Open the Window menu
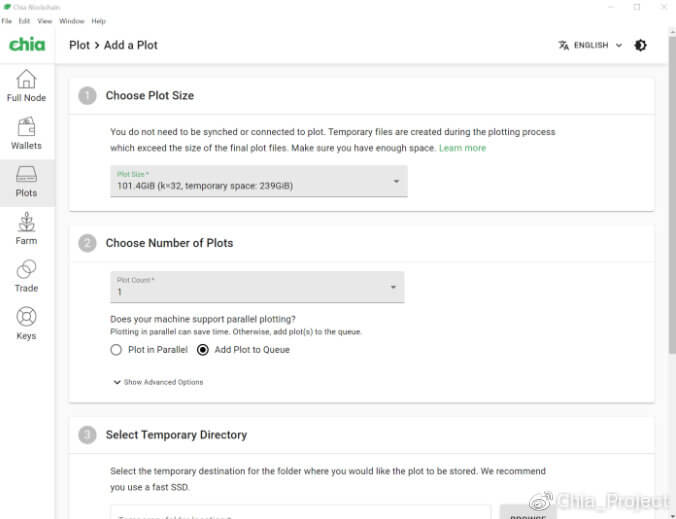Screen dimensions: 676x519 point(72,21)
